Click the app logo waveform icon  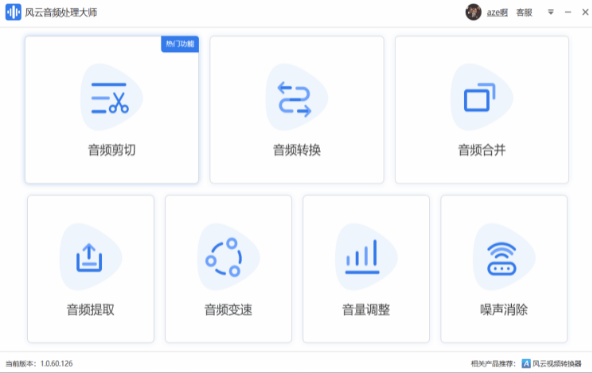click(x=13, y=12)
